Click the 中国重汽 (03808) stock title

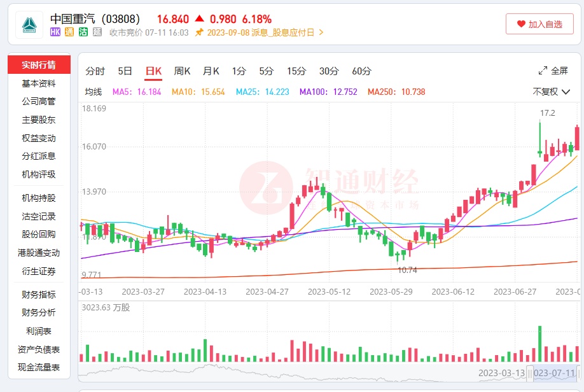(x=95, y=18)
